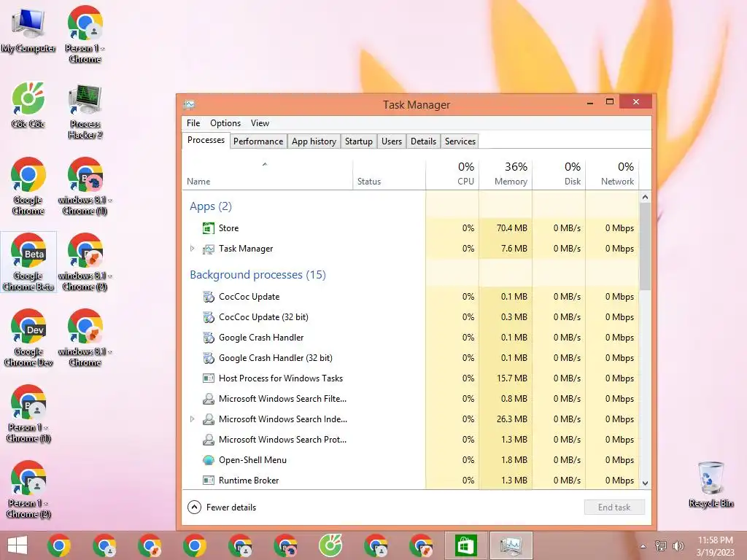The image size is (747, 560).
Task: Click the Store app icon in process list
Action: (208, 228)
